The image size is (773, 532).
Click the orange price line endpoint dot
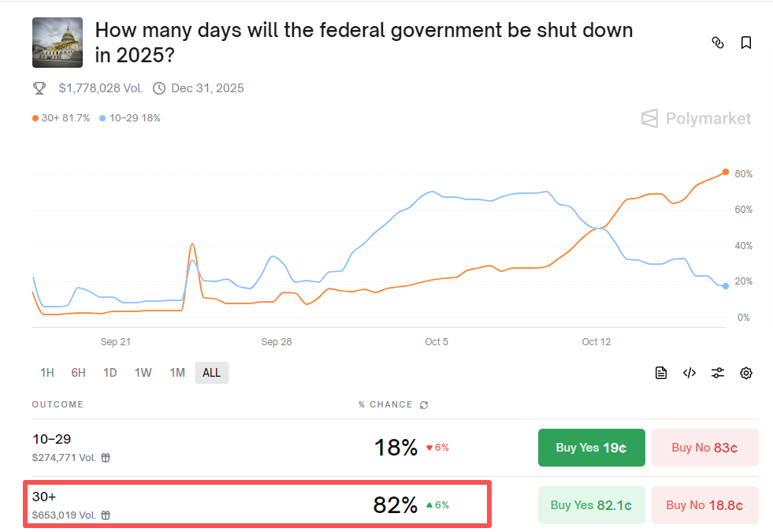click(726, 172)
